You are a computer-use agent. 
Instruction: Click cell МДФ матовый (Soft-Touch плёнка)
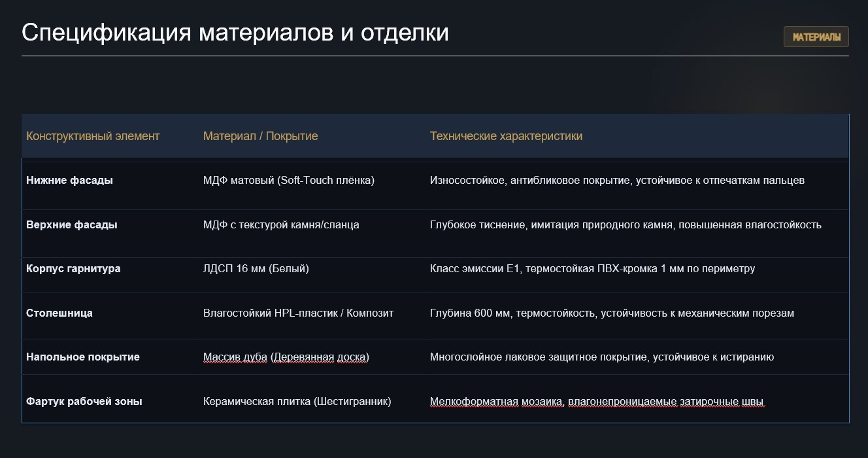289,180
